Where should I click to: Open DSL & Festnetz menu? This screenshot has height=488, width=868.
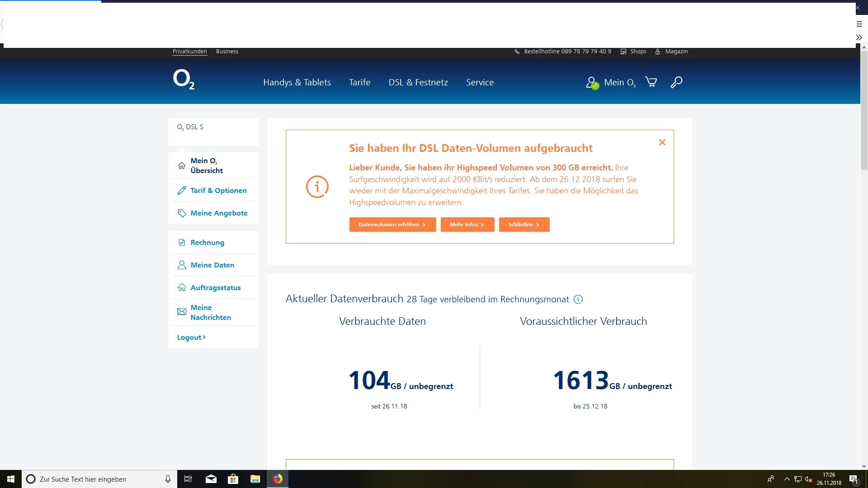pyautogui.click(x=418, y=82)
